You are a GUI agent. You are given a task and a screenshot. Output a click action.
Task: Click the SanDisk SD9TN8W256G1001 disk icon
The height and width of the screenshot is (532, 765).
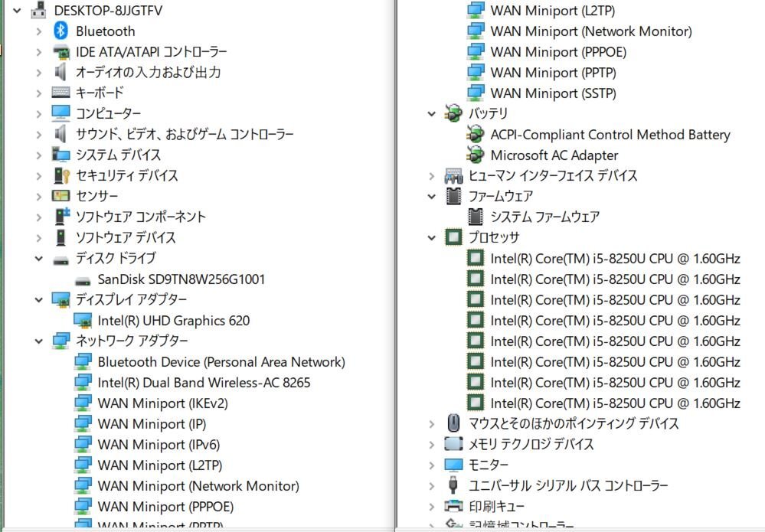click(83, 282)
